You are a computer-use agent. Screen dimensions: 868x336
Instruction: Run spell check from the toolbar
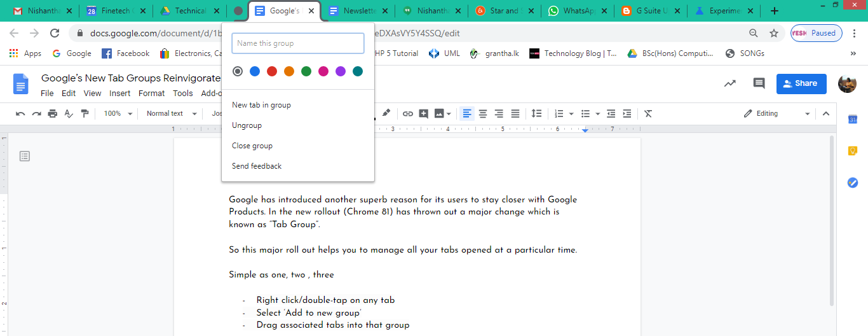click(x=69, y=114)
